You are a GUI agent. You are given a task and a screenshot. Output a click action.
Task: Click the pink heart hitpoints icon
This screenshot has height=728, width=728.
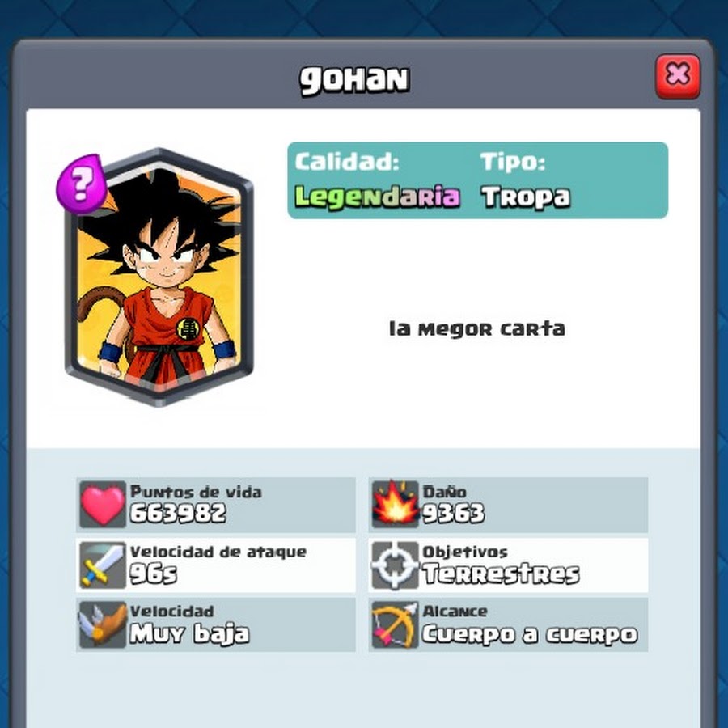pos(103,504)
